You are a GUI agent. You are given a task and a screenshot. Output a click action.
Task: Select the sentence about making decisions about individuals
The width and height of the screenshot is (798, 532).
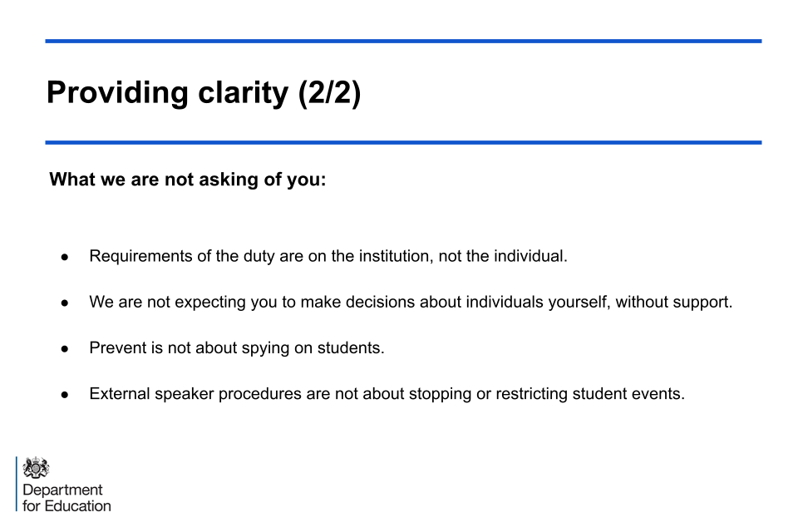(x=411, y=302)
